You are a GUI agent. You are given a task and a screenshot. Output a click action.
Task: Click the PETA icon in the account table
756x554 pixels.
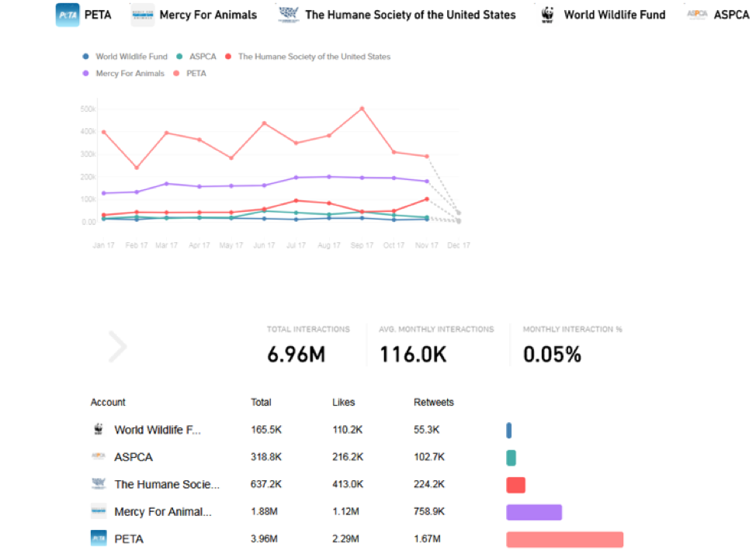[99, 538]
